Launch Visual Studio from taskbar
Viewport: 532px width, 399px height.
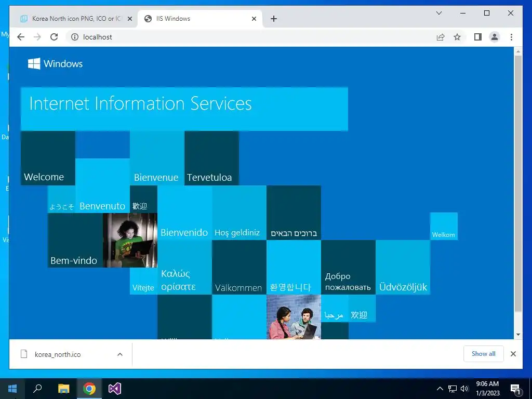coord(115,389)
